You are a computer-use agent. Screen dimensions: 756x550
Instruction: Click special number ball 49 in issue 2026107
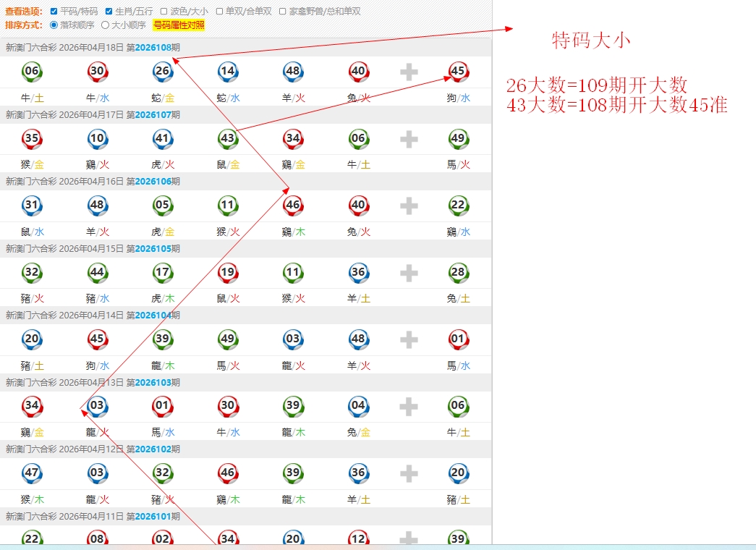[458, 138]
